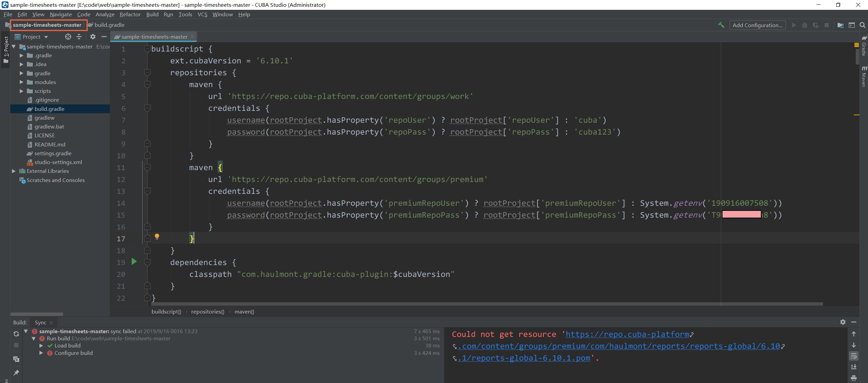Select settings.gradle in the project tree
The height and width of the screenshot is (383, 868).
click(53, 153)
